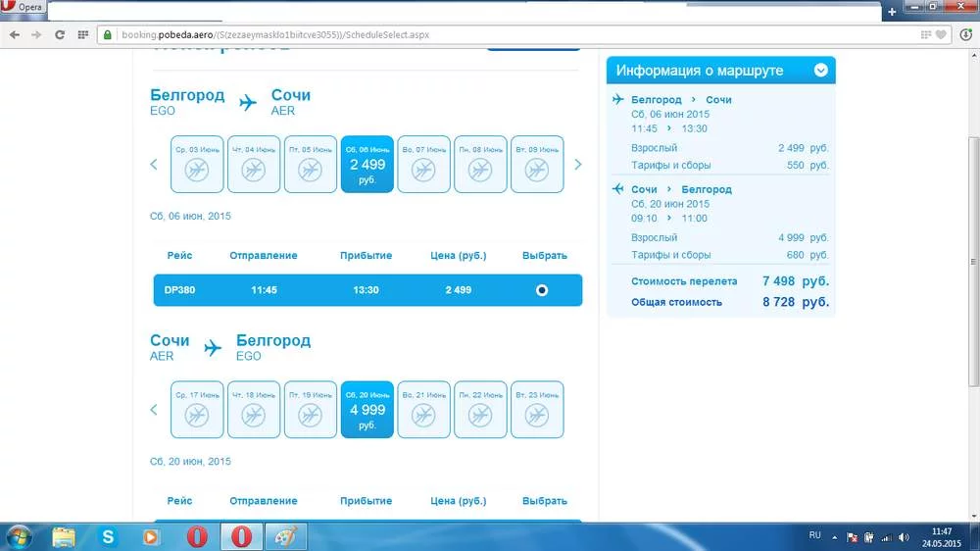Select Пн. 22 Июнь return date tile
Screen dimensions: 980x551
click(480, 410)
